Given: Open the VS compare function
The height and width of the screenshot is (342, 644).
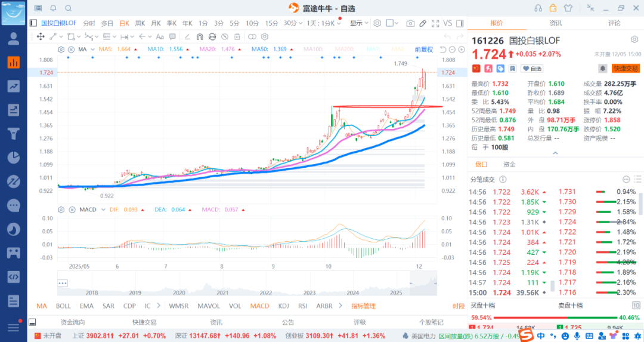Looking at the screenshot, I should tap(448, 23).
